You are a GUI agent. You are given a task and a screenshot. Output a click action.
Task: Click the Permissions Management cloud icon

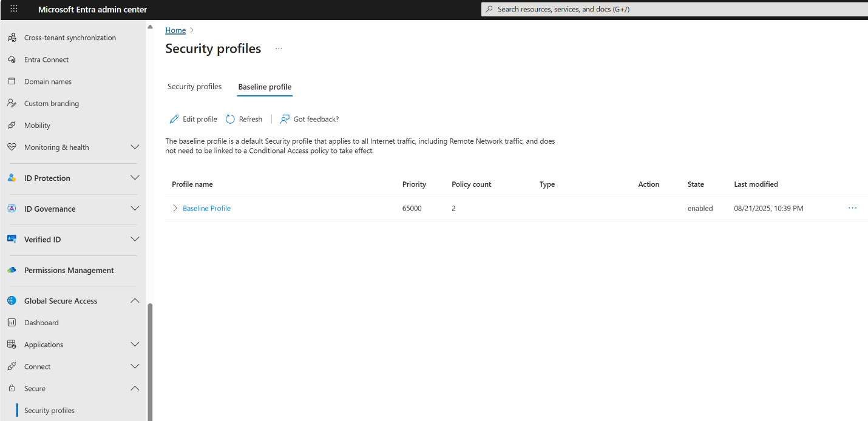coord(12,270)
